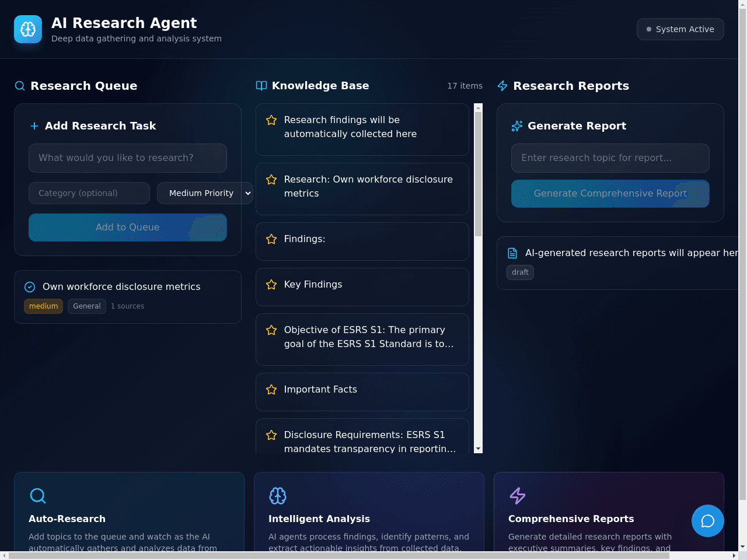Click the Add to Queue button
The image size is (747, 560).
pyautogui.click(x=128, y=228)
